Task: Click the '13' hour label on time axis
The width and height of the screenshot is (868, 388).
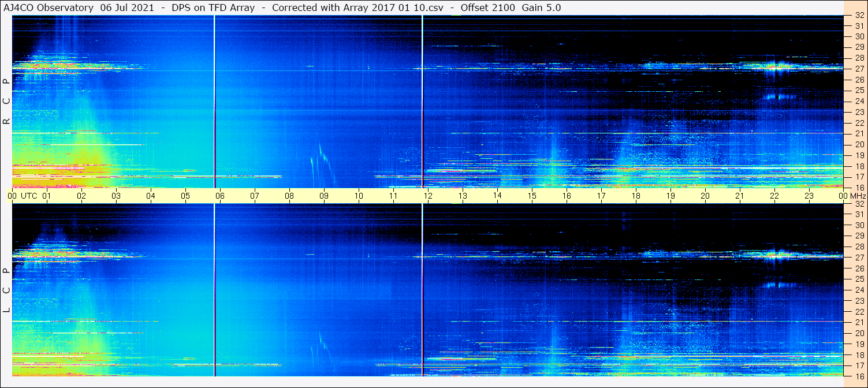Action: click(x=463, y=196)
